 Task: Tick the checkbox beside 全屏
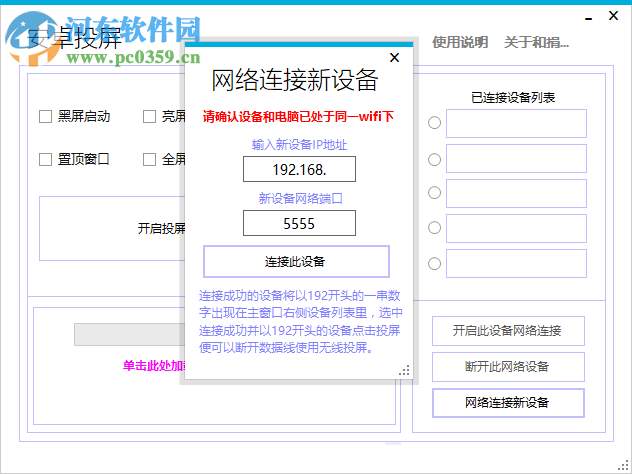(x=149, y=160)
